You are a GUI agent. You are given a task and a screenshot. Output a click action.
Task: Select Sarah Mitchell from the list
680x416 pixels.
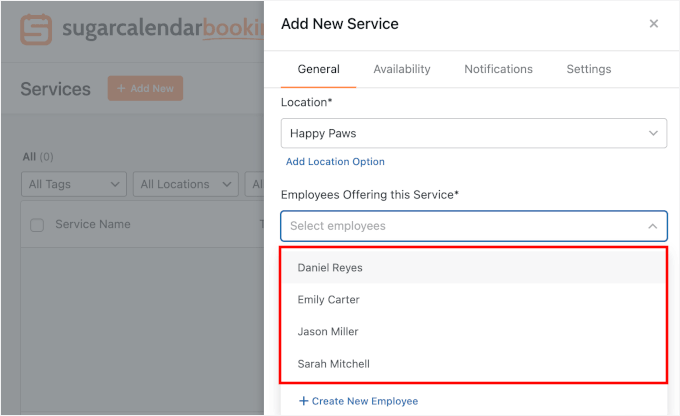point(474,364)
